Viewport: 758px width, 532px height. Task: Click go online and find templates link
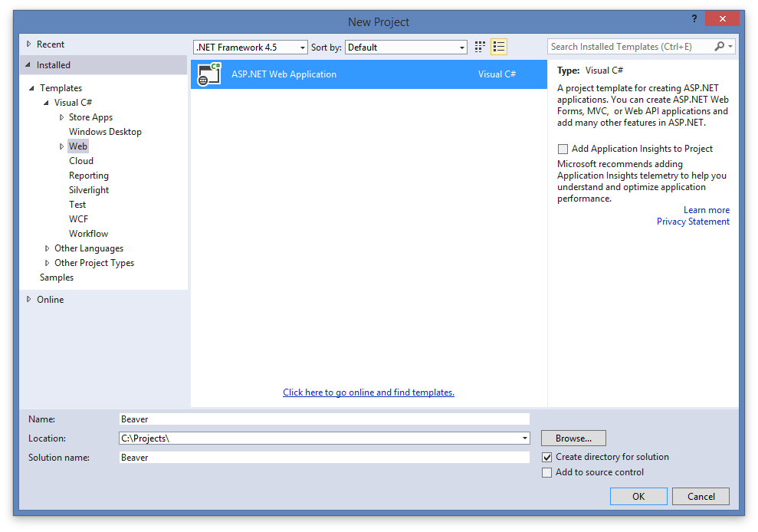tap(369, 392)
